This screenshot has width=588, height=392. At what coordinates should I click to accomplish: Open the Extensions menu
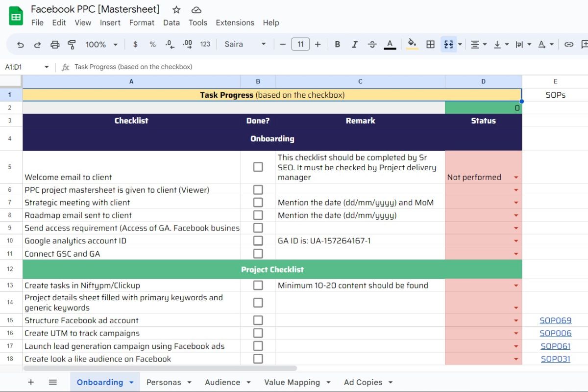coord(235,23)
